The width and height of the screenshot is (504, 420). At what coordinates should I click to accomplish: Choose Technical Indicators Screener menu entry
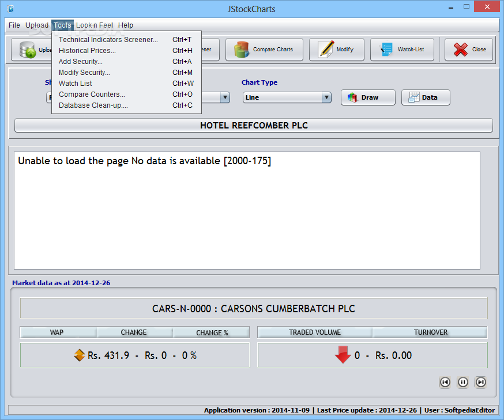[126, 40]
